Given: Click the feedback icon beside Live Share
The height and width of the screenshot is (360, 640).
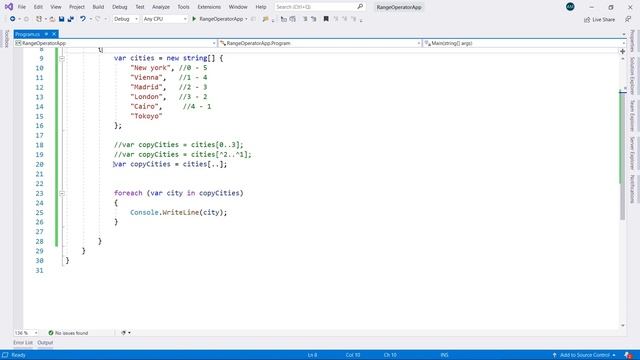Looking at the screenshot, I should pyautogui.click(x=628, y=19).
